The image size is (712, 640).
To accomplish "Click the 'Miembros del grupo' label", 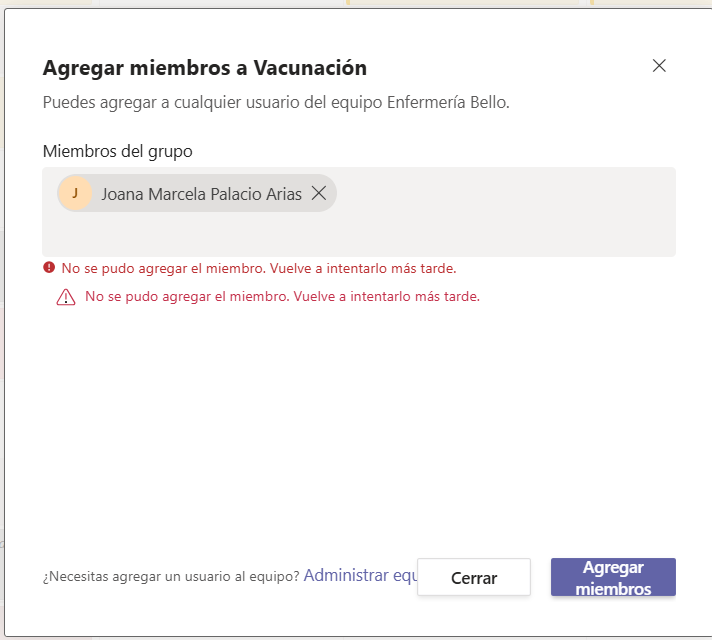I will pyautogui.click(x=118, y=151).
